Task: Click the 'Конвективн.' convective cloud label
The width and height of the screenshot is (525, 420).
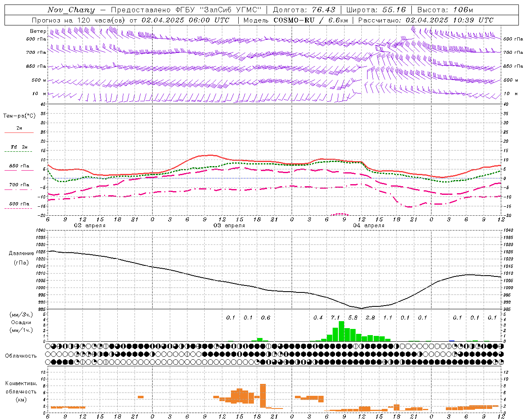Action: 21,383
